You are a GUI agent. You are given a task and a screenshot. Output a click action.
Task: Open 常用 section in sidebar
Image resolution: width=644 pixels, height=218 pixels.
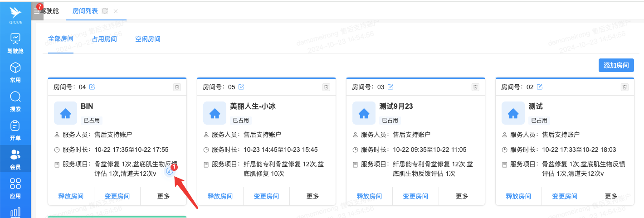point(15,73)
